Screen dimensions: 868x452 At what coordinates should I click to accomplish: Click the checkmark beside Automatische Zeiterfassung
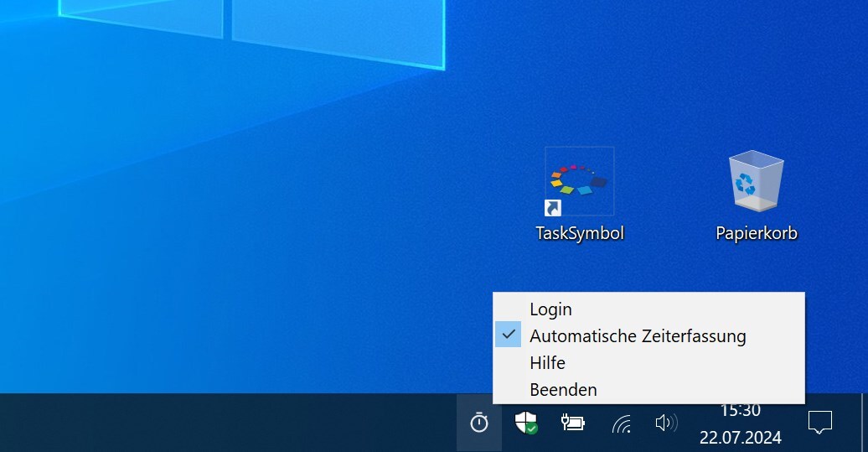click(509, 335)
